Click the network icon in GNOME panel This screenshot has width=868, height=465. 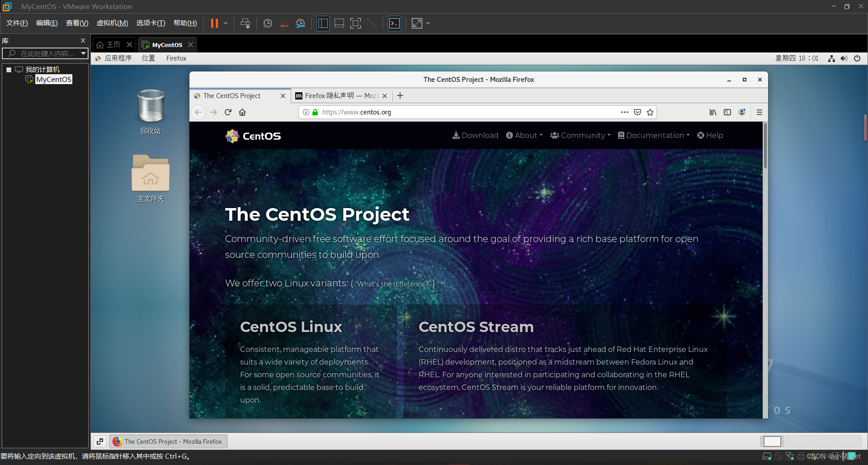pyautogui.click(x=831, y=58)
